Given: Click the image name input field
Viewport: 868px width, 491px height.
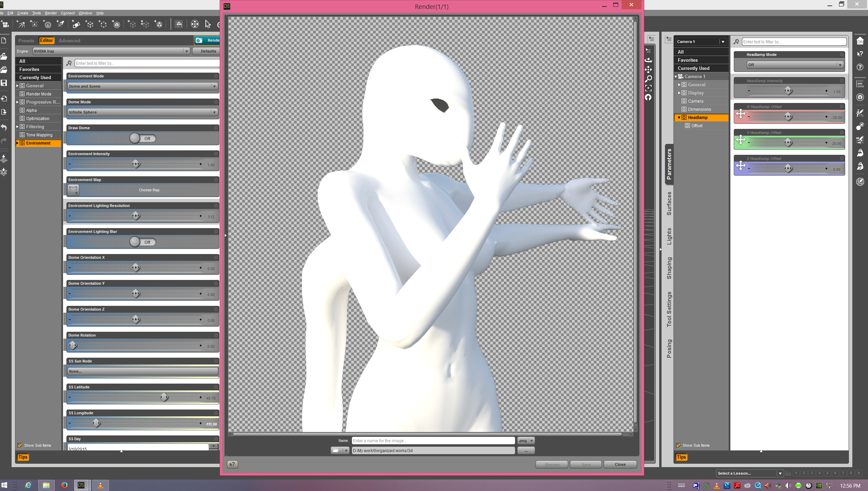Looking at the screenshot, I should pos(433,441).
